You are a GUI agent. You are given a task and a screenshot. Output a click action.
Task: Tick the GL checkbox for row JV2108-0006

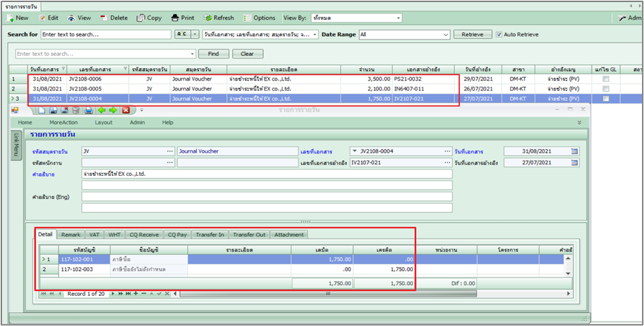coord(605,79)
